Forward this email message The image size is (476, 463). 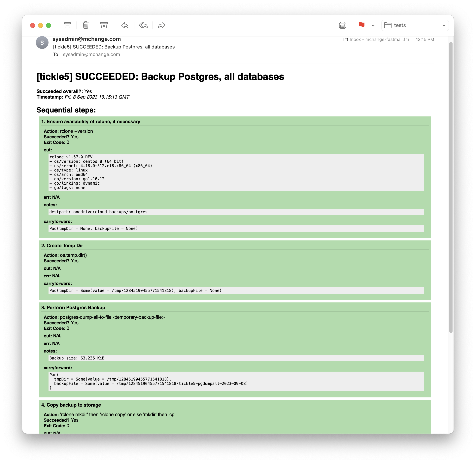click(x=162, y=25)
